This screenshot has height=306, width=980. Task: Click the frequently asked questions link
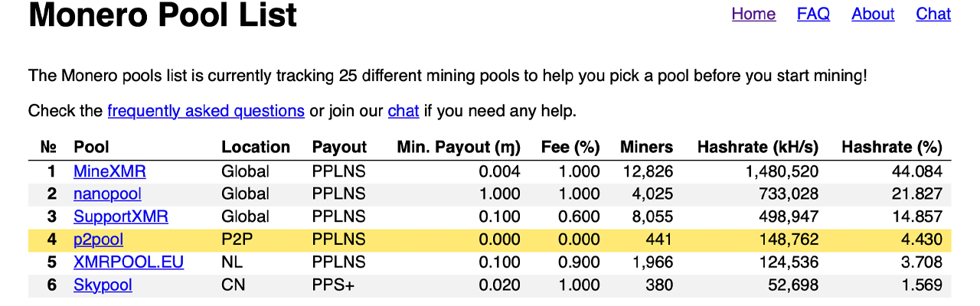206,111
